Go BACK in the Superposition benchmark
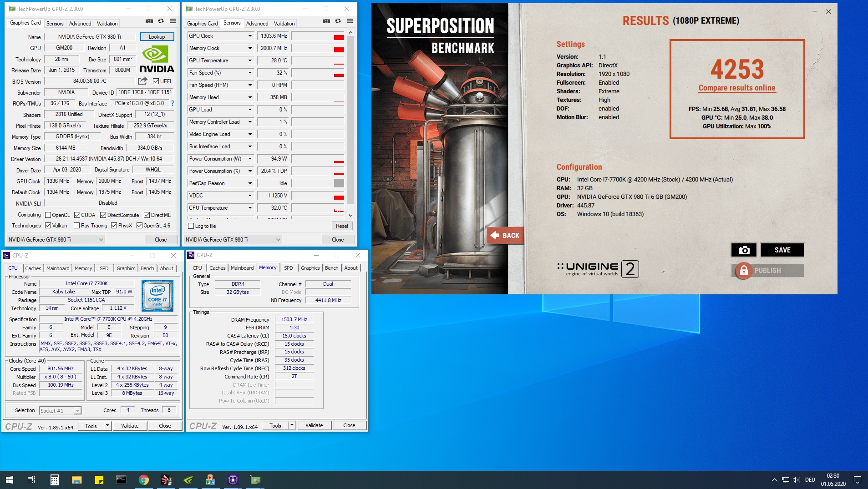868x489 pixels. [505, 235]
